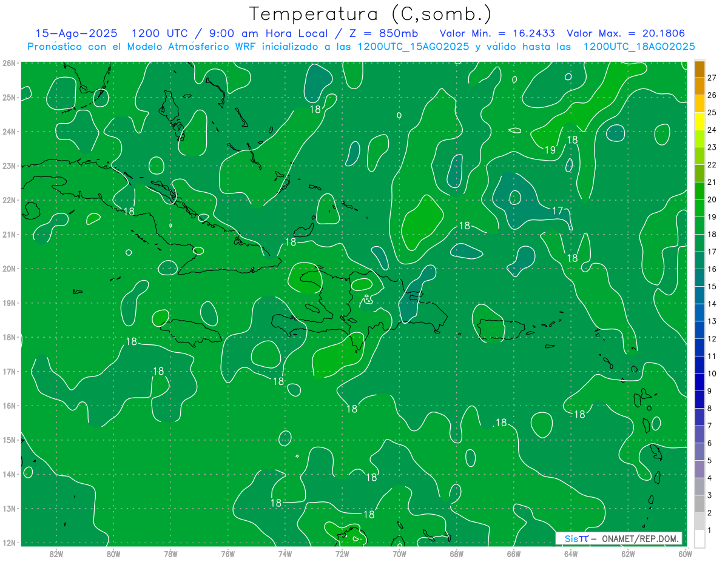The height and width of the screenshot is (562, 728).
Task: Click the '16N' latitude label
Action: 8,406
